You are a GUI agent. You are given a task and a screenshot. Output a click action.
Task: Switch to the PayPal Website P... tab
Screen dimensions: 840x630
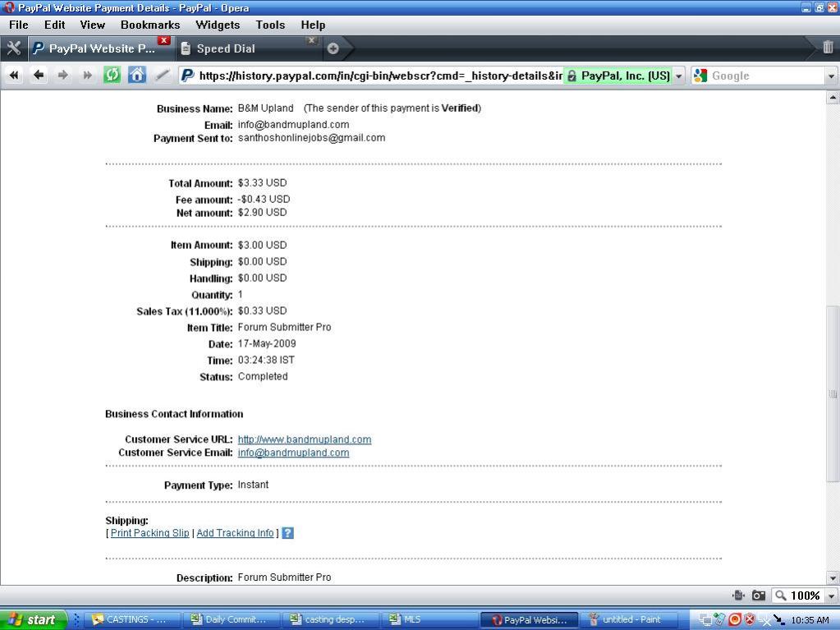(99, 48)
